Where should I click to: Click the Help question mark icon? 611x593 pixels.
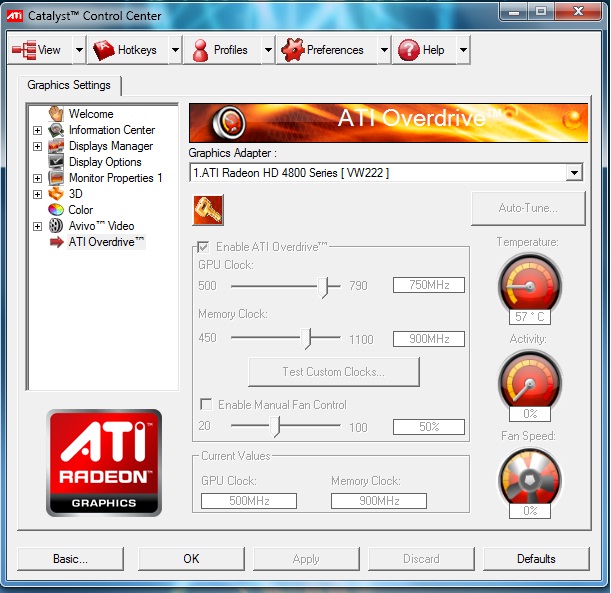pyautogui.click(x=408, y=50)
